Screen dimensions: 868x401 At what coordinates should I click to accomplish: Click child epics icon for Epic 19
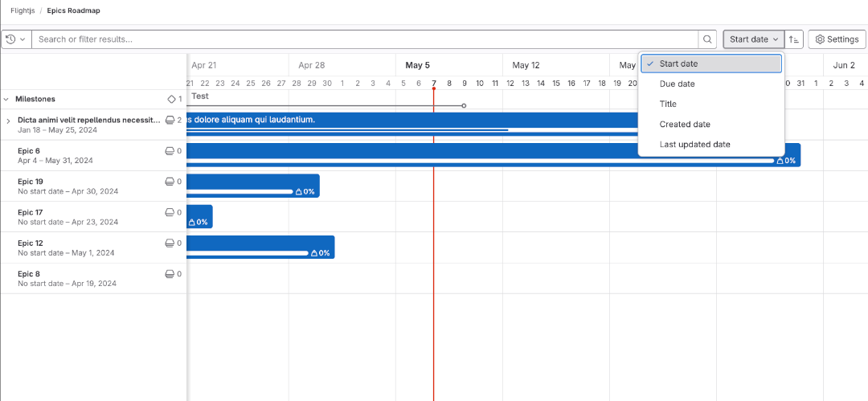coord(170,181)
